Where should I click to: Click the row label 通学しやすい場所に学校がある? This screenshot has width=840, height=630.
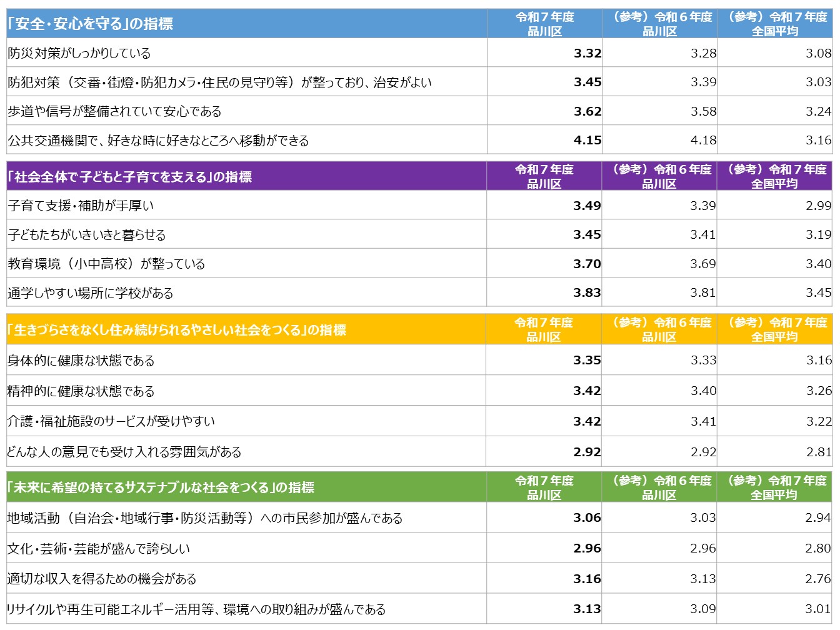91,293
